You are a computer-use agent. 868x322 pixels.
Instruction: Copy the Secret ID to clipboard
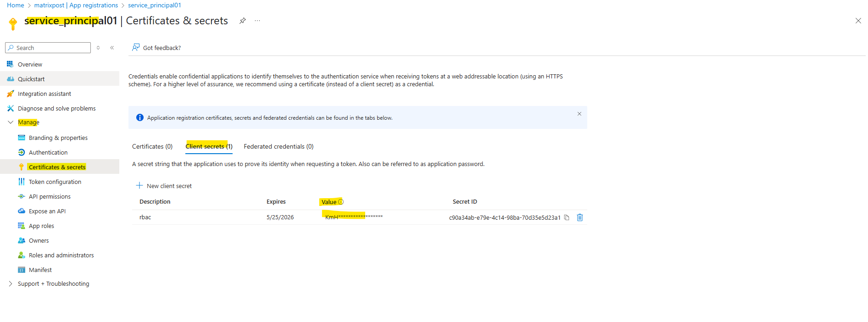pos(567,217)
